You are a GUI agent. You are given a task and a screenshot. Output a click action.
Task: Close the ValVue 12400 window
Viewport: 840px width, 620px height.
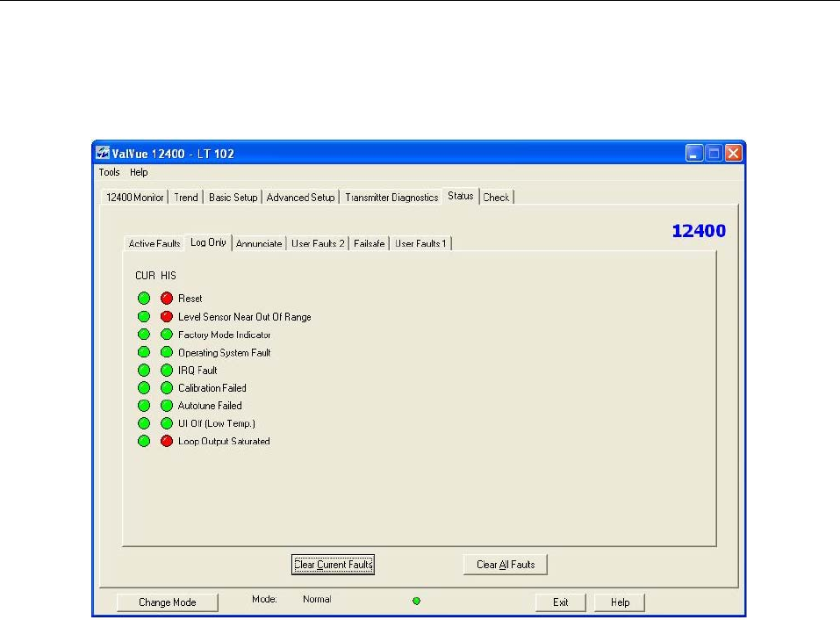tap(734, 154)
